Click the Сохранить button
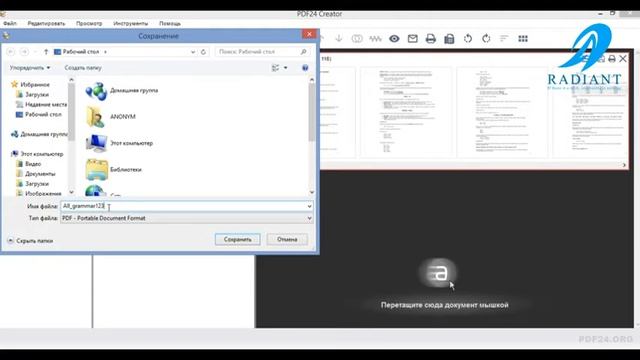Image resolution: width=640 pixels, height=360 pixels. click(238, 240)
